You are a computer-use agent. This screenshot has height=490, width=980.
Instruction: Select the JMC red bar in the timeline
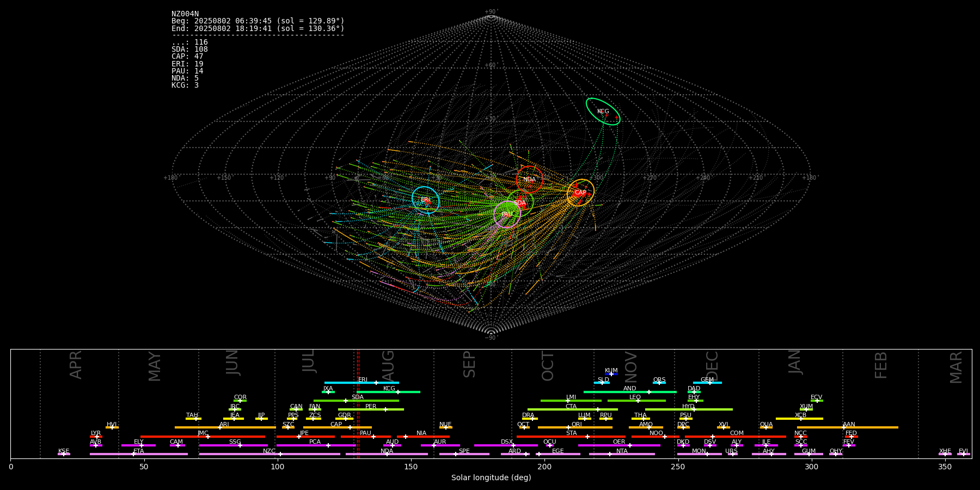203,437
